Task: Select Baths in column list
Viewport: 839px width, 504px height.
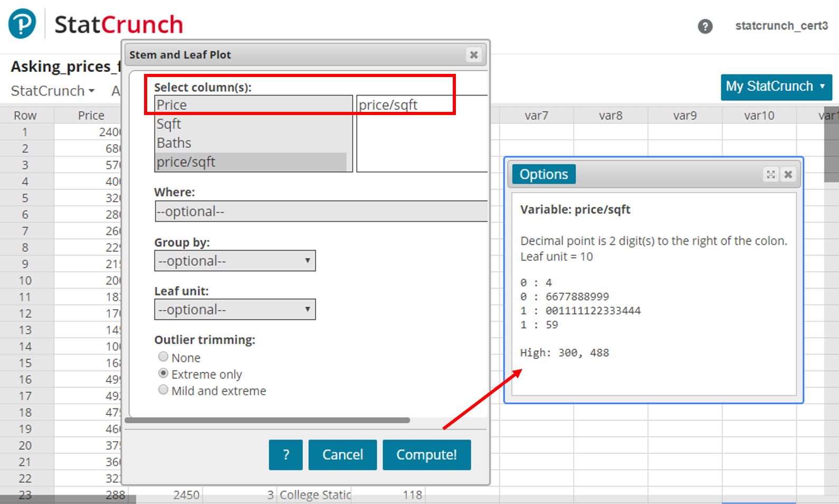Action: pos(251,143)
